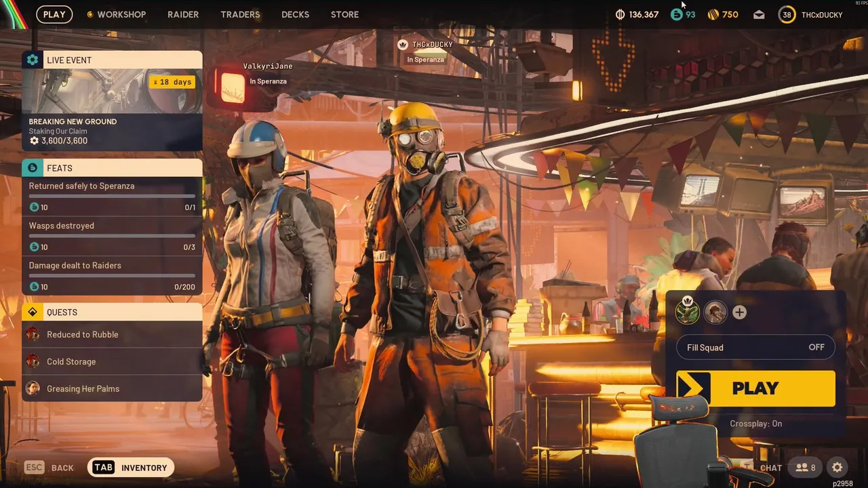The width and height of the screenshot is (868, 488).
Task: Open the Chat panel
Action: coord(770,468)
